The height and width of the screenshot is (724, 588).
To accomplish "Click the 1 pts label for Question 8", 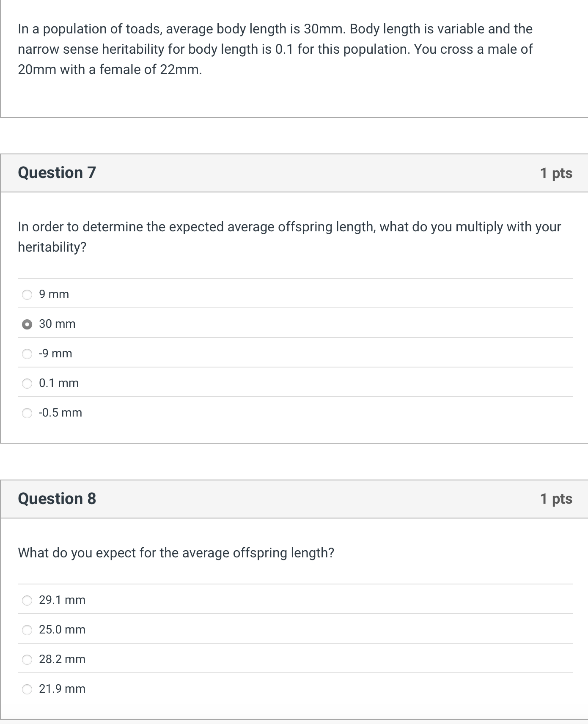I will tap(556, 499).
